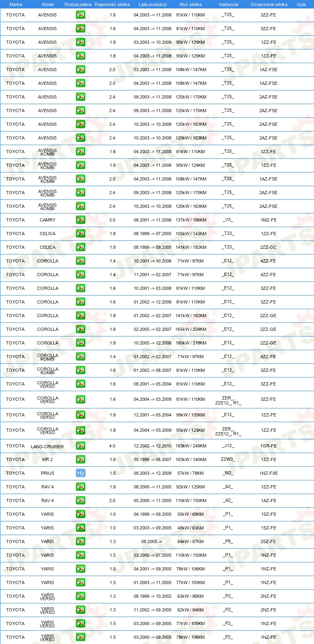Click the fuel icon for RAV 4 2.0
314x644 pixels.
pos(81,500)
